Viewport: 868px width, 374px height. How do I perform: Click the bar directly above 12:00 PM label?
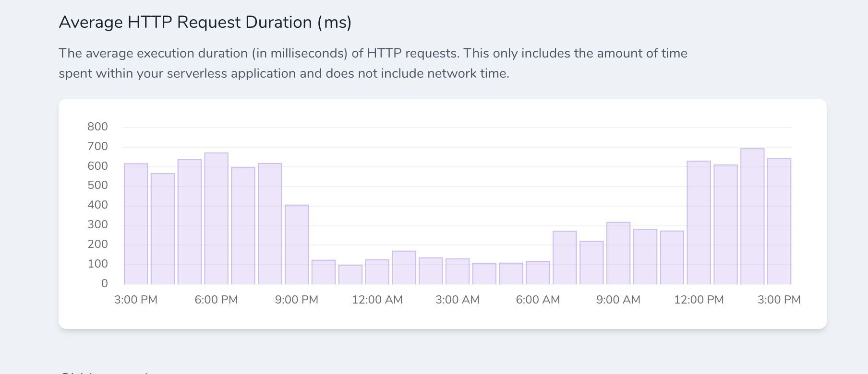699,222
